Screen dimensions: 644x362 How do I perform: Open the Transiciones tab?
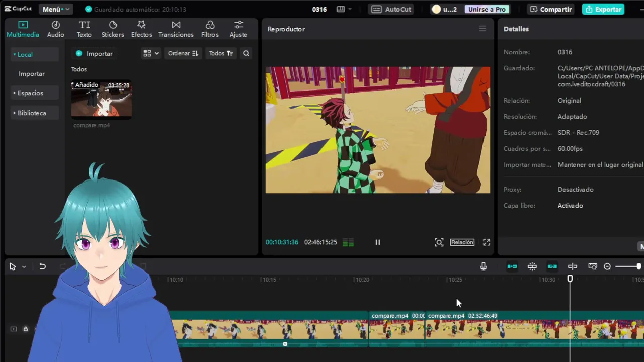pyautogui.click(x=176, y=29)
